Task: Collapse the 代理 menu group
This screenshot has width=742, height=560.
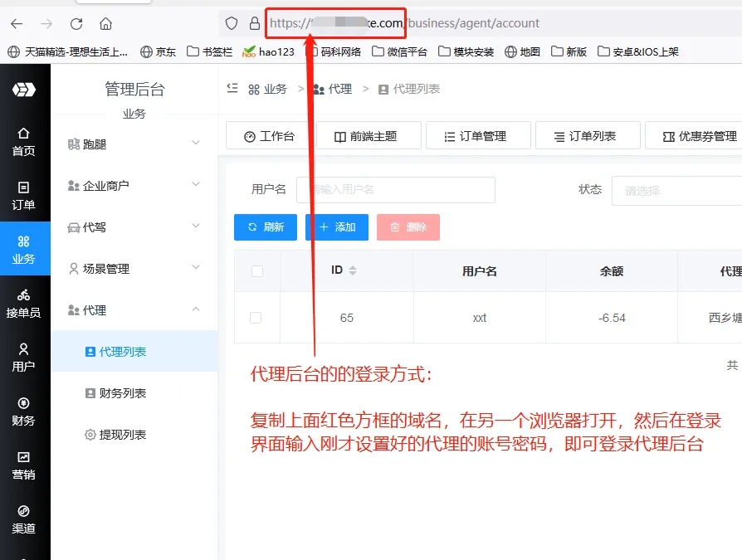Action: 134,310
